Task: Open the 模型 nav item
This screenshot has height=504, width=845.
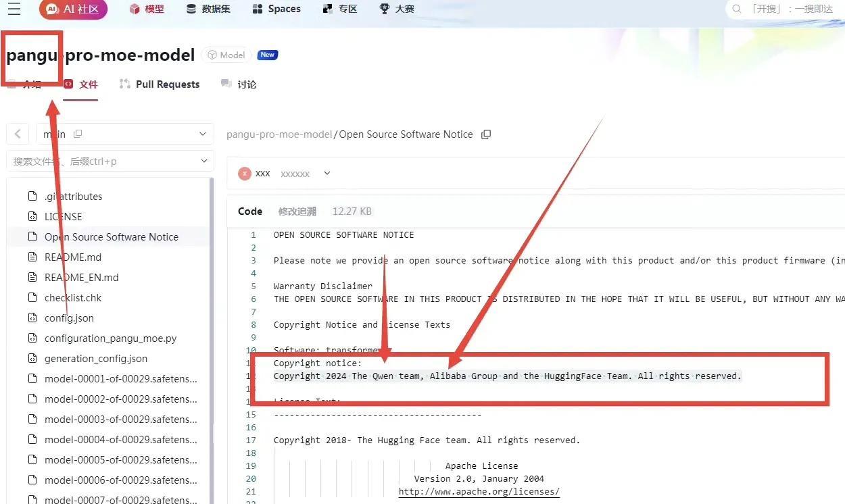Action: click(x=147, y=9)
